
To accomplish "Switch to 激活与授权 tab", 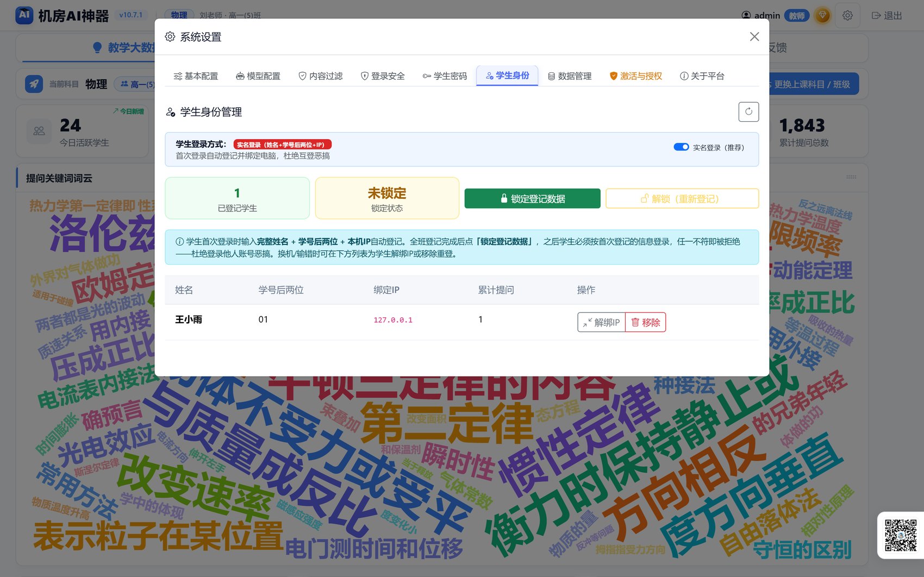I will pyautogui.click(x=636, y=76).
